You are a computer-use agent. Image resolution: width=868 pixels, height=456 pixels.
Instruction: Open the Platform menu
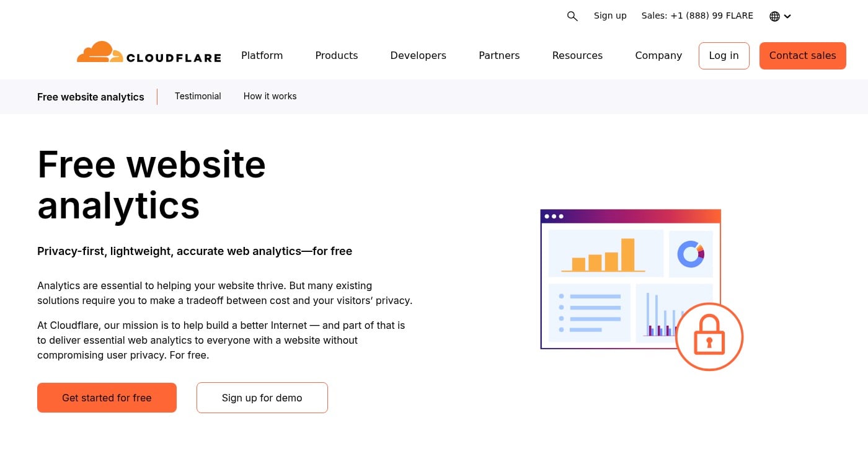(x=262, y=55)
